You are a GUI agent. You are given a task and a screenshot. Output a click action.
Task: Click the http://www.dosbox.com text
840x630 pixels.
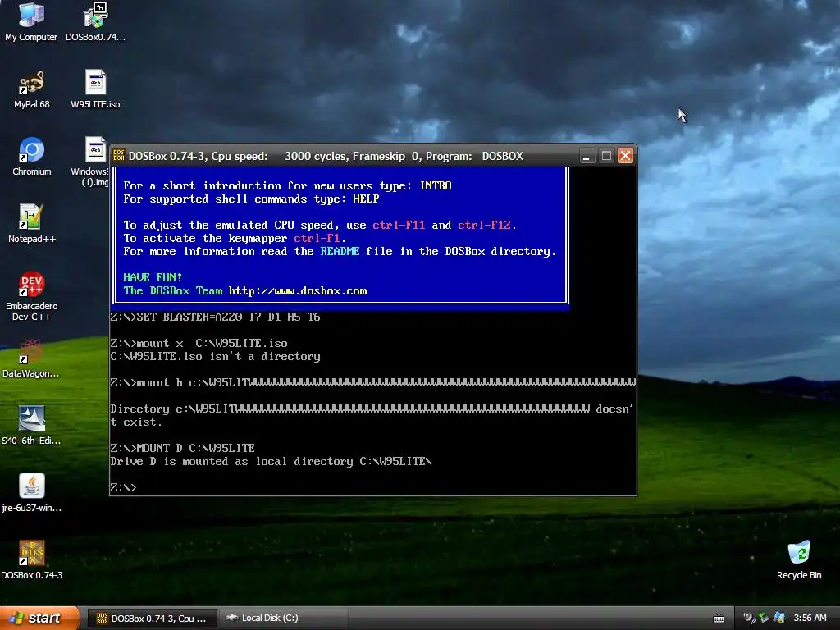(297, 291)
